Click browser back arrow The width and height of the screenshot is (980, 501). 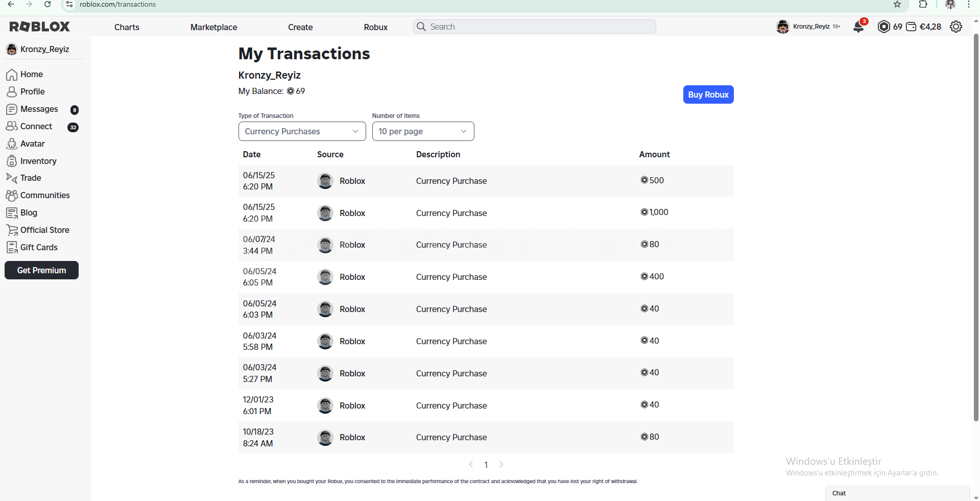(x=11, y=5)
